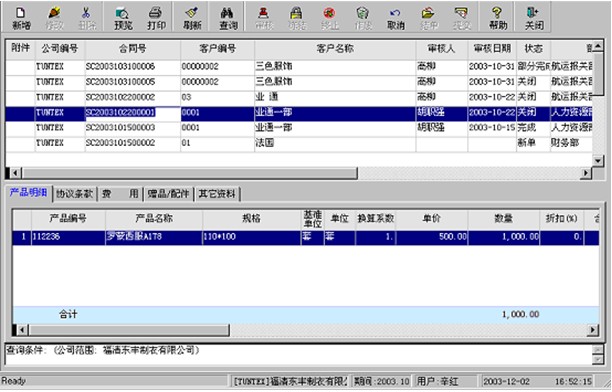The width and height of the screenshot is (612, 392).
Task: Click the upper grid horizontal scrollbar thumb
Action: [190, 173]
